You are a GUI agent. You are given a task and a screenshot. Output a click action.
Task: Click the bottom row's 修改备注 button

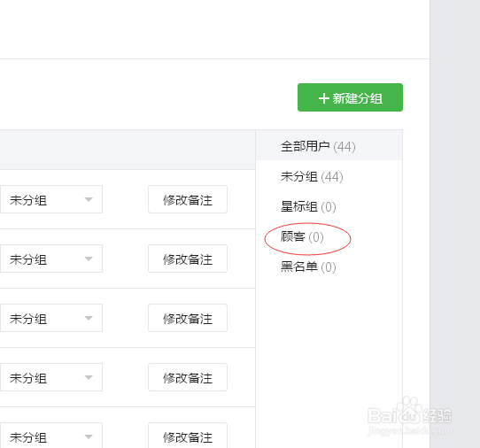coord(188,436)
